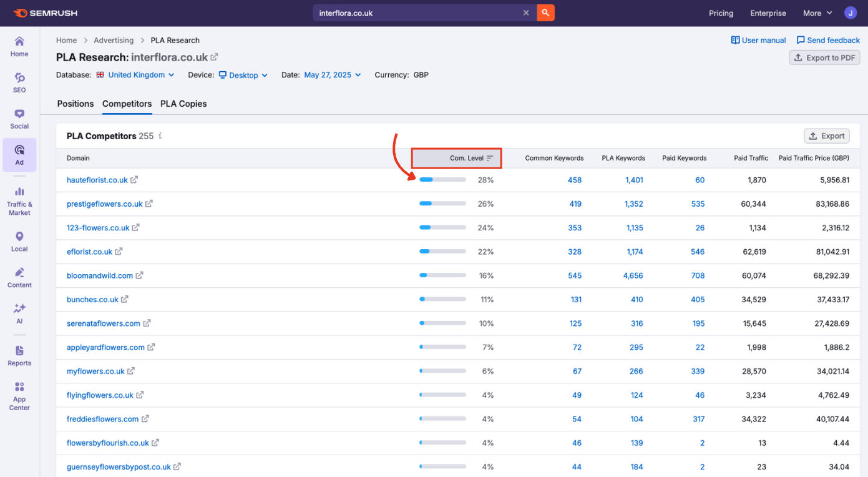Viewport: 868px width, 477px height.
Task: Click the orange search magnifier button
Action: (545, 12)
